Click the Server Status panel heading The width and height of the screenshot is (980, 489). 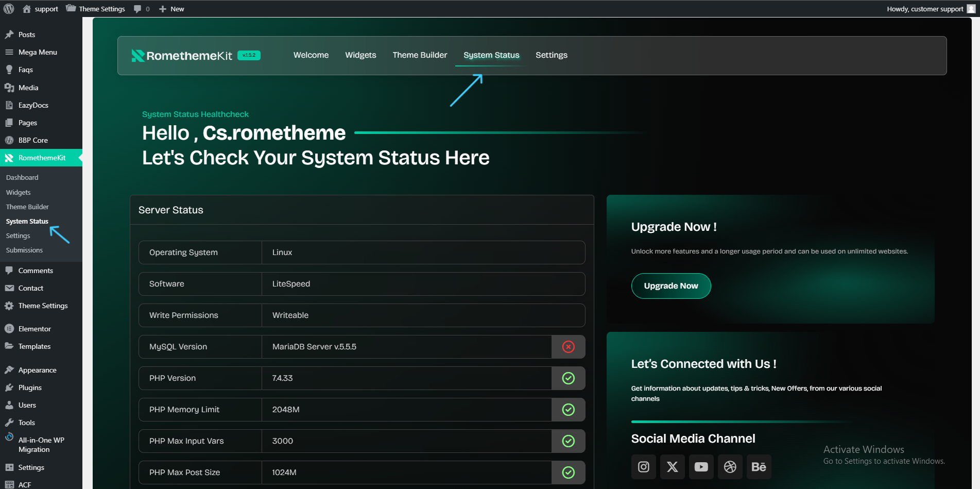(171, 210)
